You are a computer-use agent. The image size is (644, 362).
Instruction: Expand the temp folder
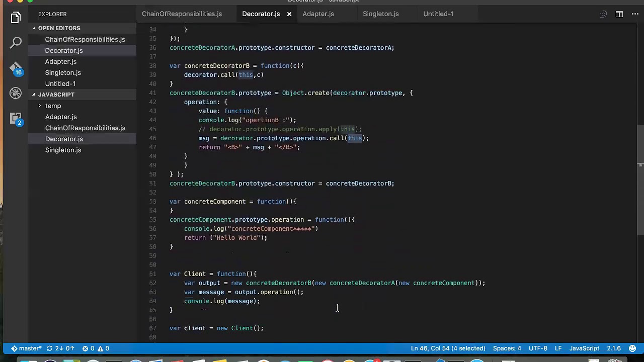click(x=53, y=106)
